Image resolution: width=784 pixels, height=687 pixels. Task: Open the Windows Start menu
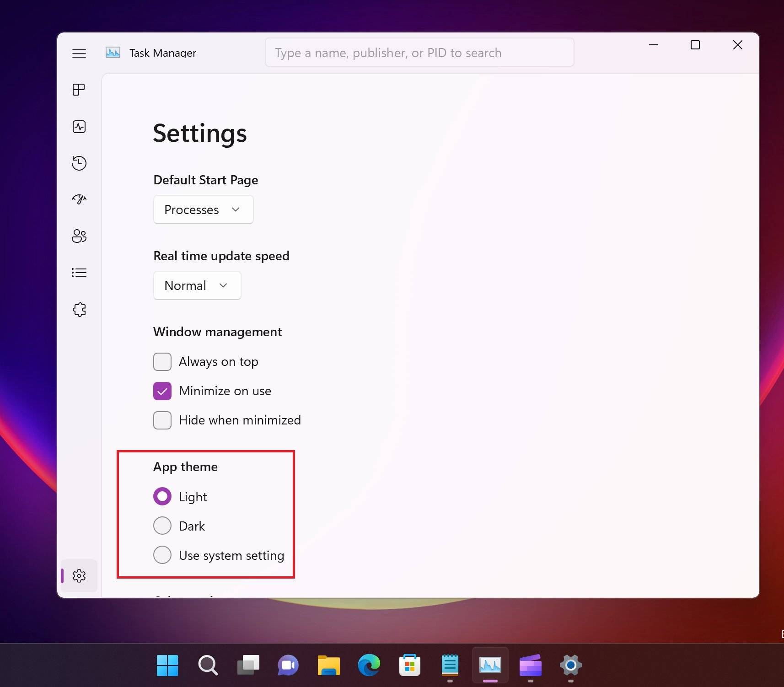[x=167, y=666]
